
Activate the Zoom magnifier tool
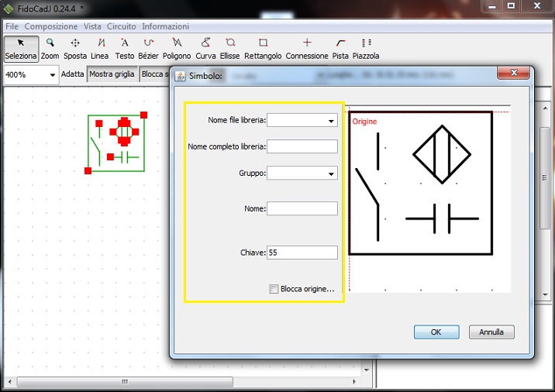pos(50,48)
